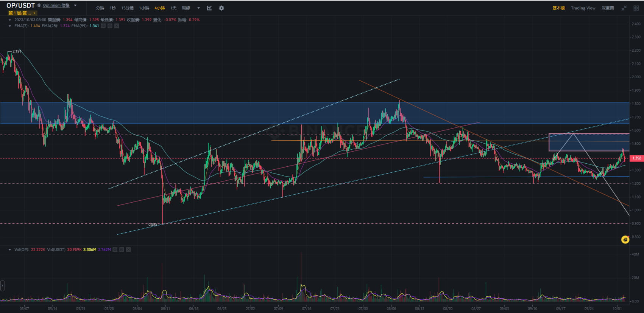
Task: Remove the Vol indicator with its X
Action: (x=128, y=249)
